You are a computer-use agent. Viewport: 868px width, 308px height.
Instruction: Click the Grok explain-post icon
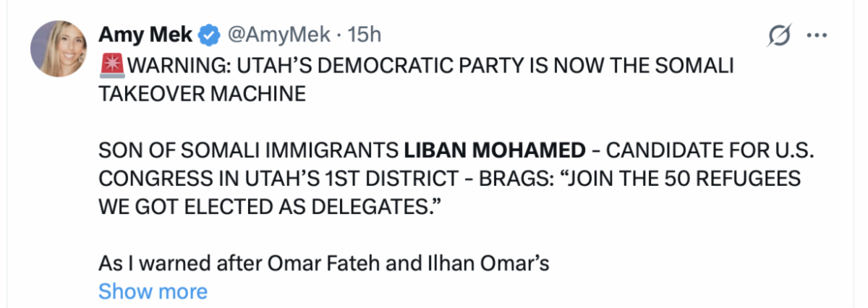(781, 35)
